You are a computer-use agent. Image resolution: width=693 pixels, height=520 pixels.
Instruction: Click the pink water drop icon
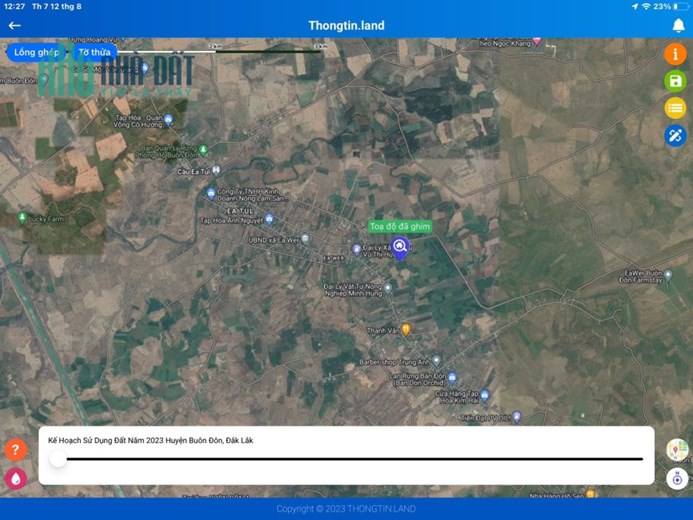[16, 478]
